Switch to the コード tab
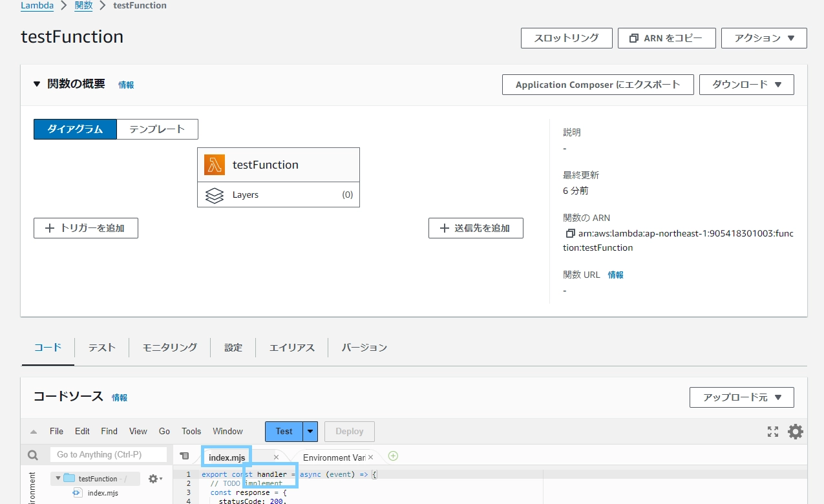The width and height of the screenshot is (824, 504). (48, 348)
